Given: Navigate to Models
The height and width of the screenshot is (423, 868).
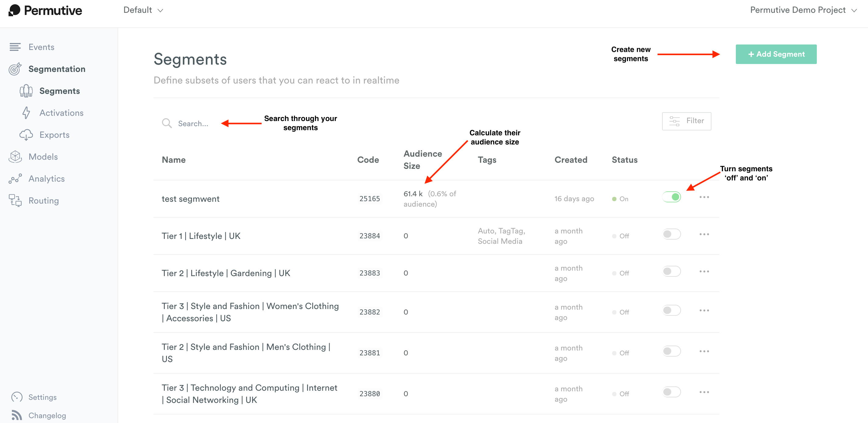Looking at the screenshot, I should tap(43, 157).
